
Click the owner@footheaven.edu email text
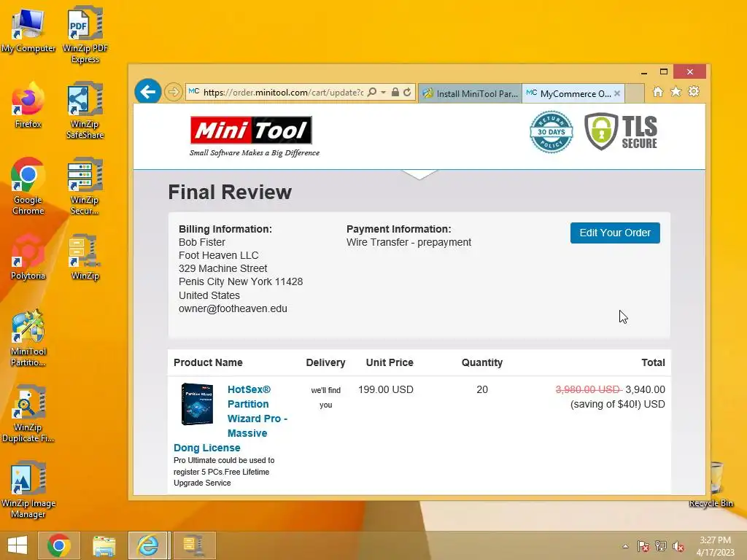233,308
